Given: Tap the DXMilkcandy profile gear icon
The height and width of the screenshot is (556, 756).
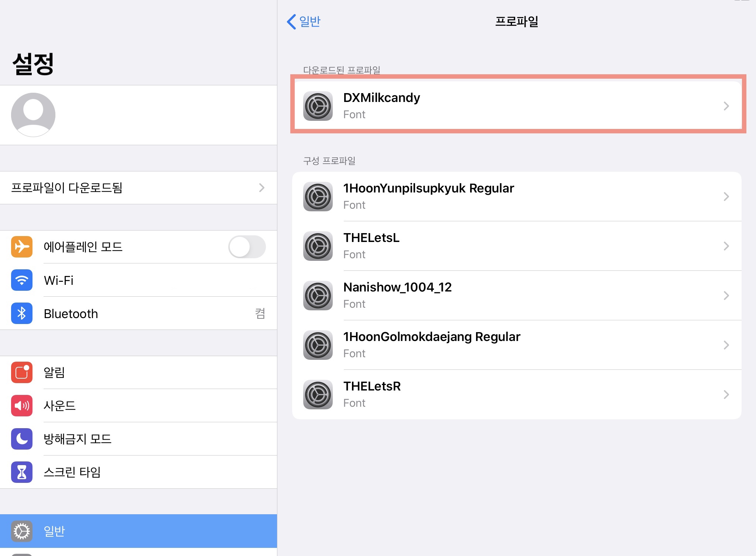Looking at the screenshot, I should tap(318, 106).
